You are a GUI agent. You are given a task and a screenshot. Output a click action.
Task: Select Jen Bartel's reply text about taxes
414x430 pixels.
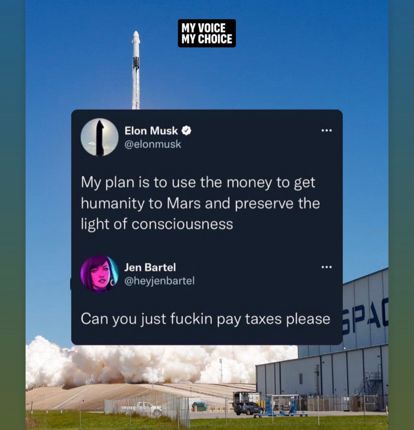point(205,319)
